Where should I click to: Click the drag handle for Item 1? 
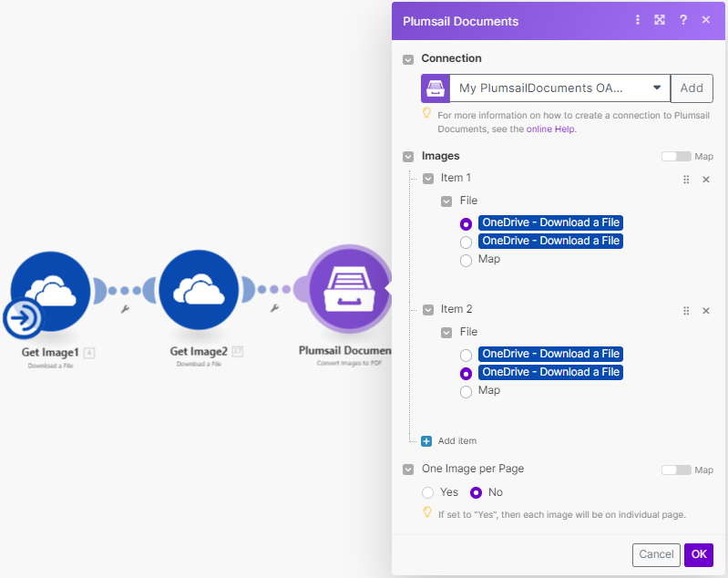click(686, 180)
